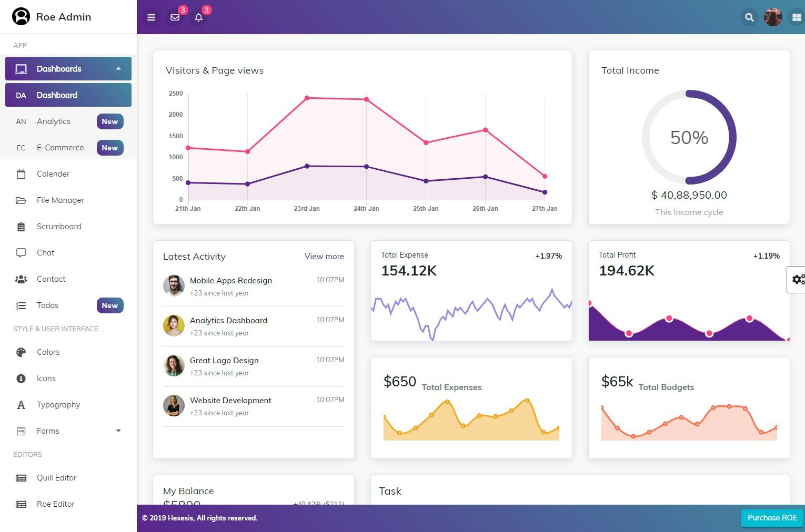Select the Analytics menu item

point(68,121)
